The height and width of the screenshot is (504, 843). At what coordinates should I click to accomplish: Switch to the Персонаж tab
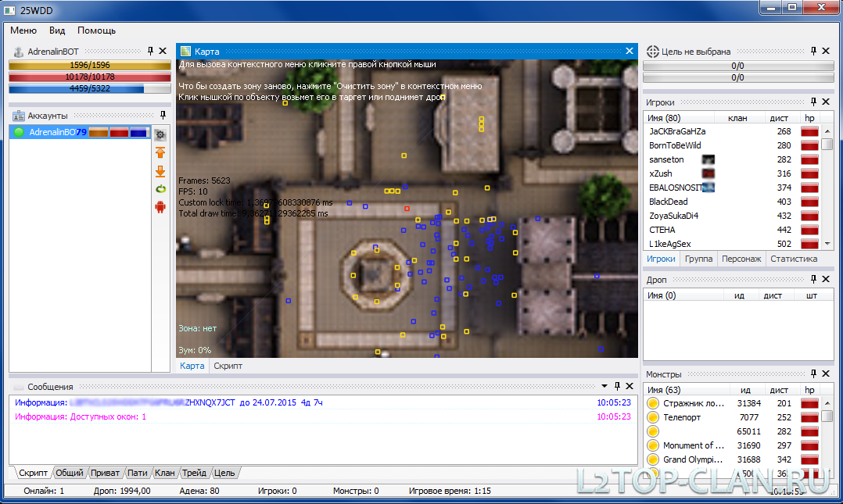(x=741, y=259)
